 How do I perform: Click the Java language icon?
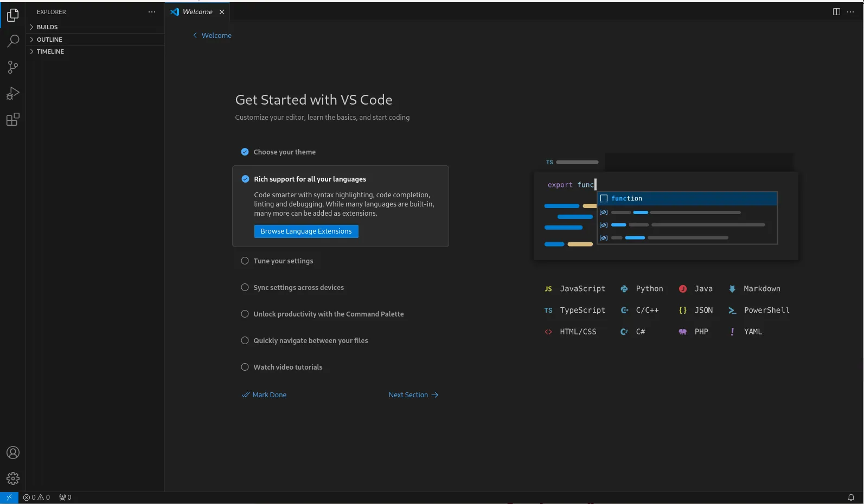(x=683, y=289)
